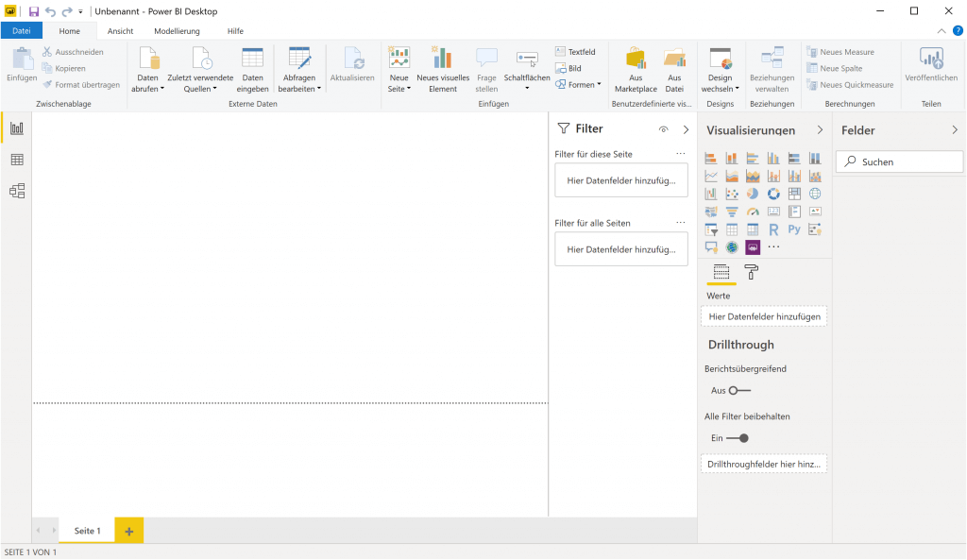Open the Format paint roller pane

click(x=751, y=271)
